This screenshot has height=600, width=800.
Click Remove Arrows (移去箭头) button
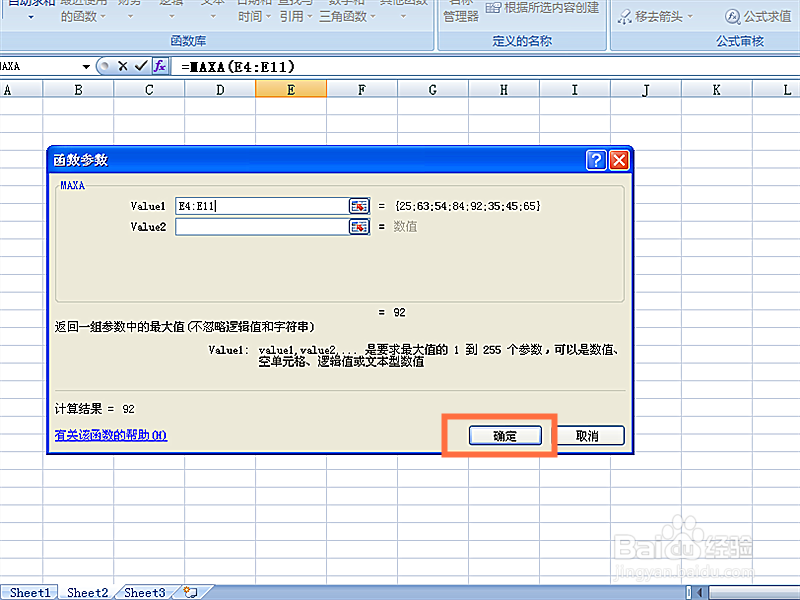[x=651, y=16]
